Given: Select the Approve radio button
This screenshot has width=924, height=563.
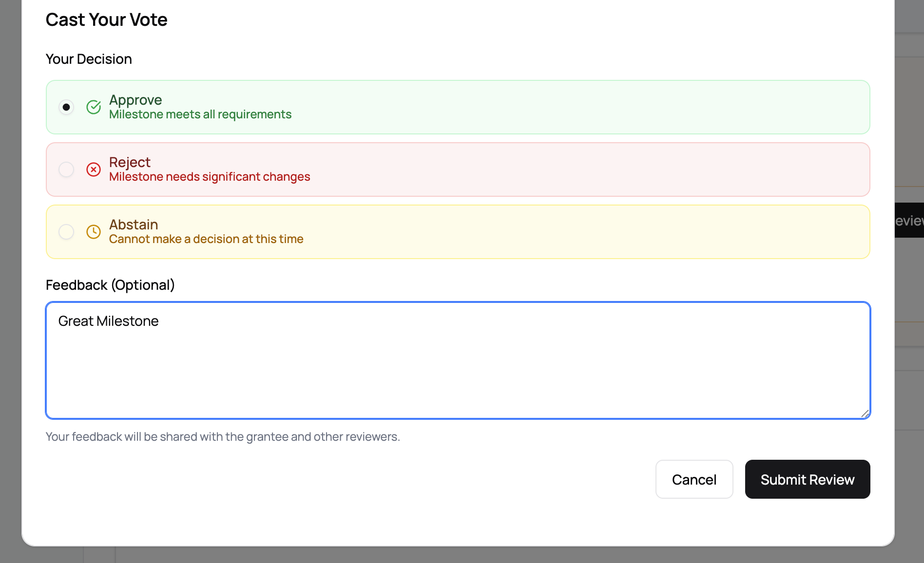Looking at the screenshot, I should click(66, 107).
